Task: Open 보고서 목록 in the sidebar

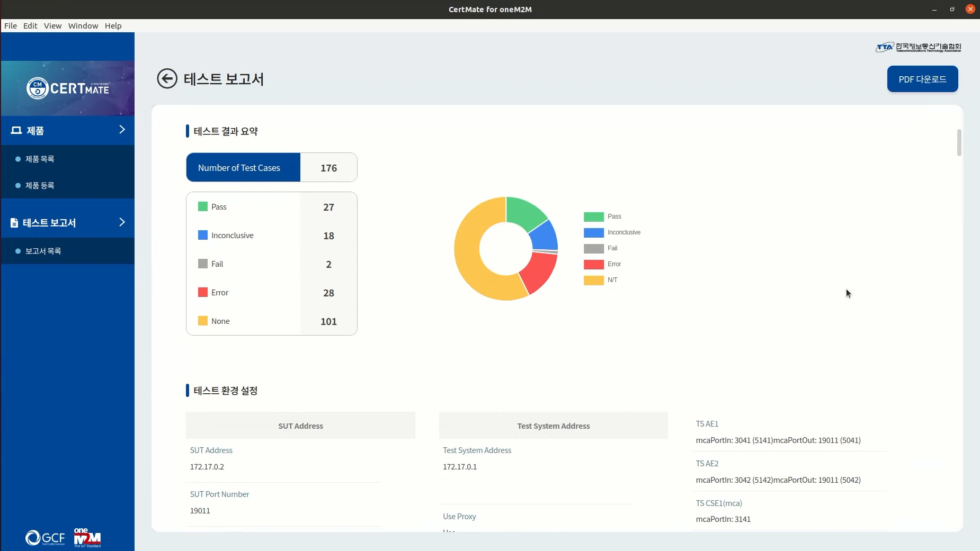Action: [43, 251]
